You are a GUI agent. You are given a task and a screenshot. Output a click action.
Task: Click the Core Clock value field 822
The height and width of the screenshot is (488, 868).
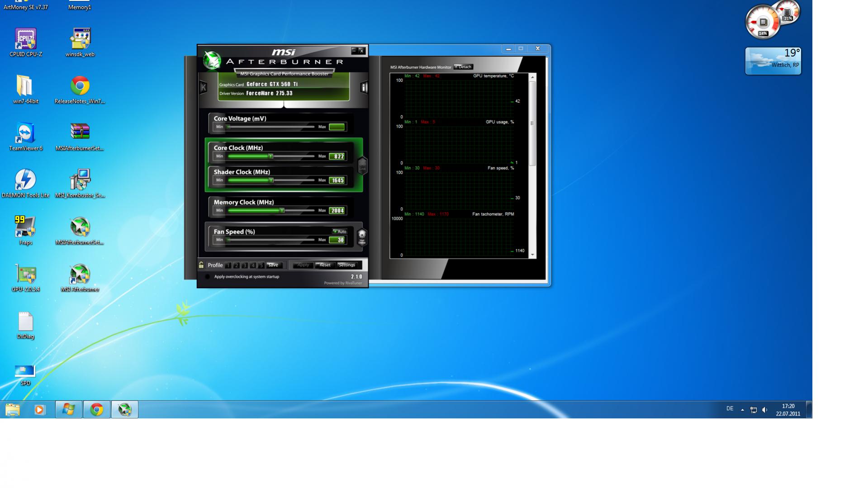point(337,156)
